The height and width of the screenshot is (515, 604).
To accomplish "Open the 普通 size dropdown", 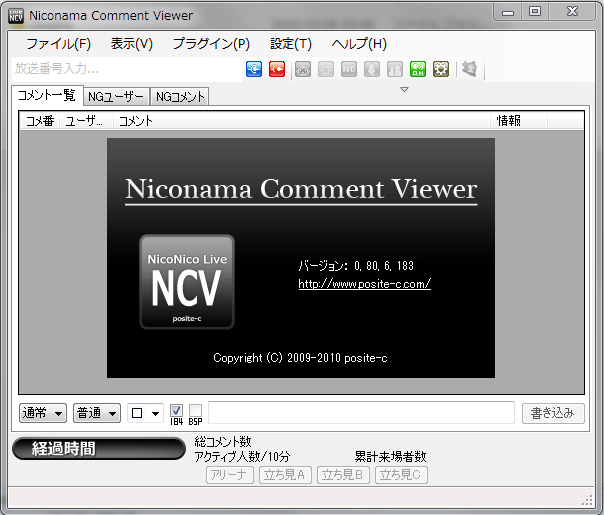I will [x=97, y=413].
